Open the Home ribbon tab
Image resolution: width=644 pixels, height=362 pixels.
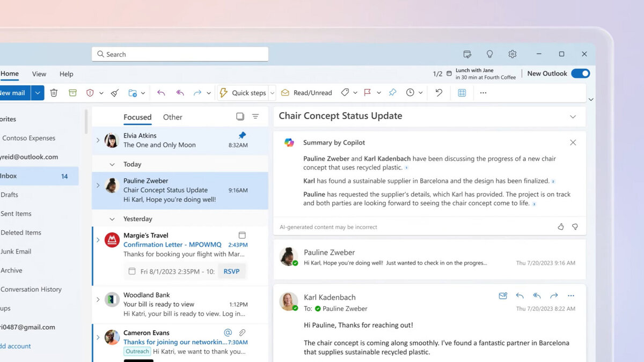10,74
